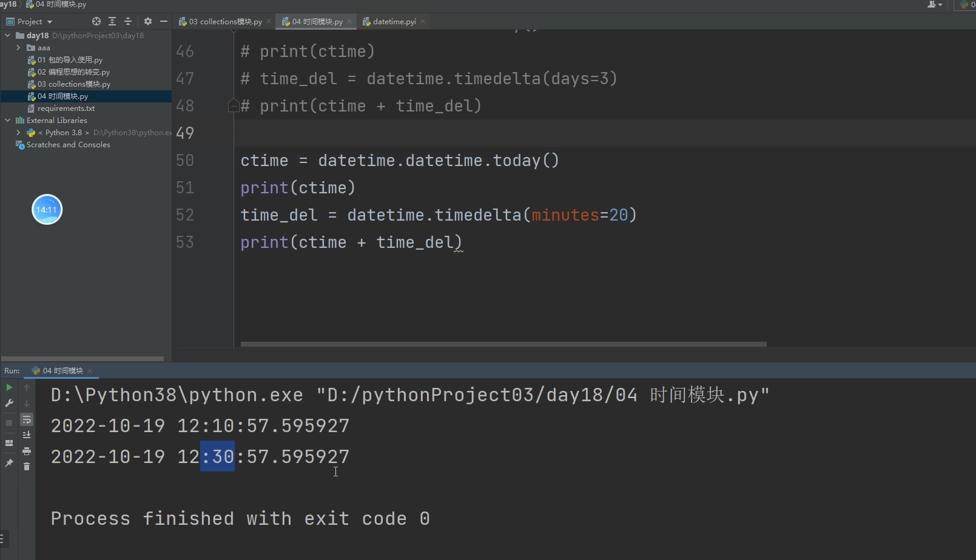The image size is (976, 560).
Task: Toggle scroll to end in Run console
Action: click(27, 435)
